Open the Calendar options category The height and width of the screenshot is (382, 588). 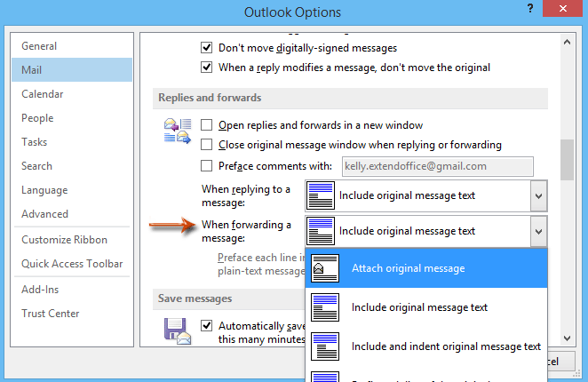point(43,94)
